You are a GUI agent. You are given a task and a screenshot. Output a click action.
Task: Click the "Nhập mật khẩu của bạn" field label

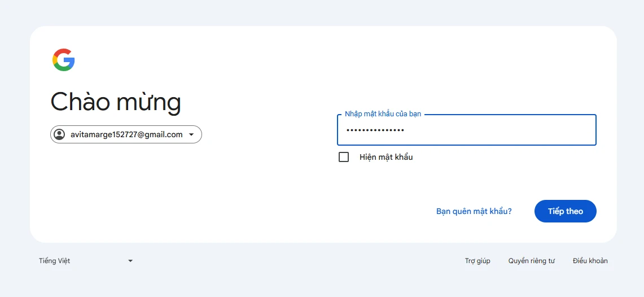point(383,114)
